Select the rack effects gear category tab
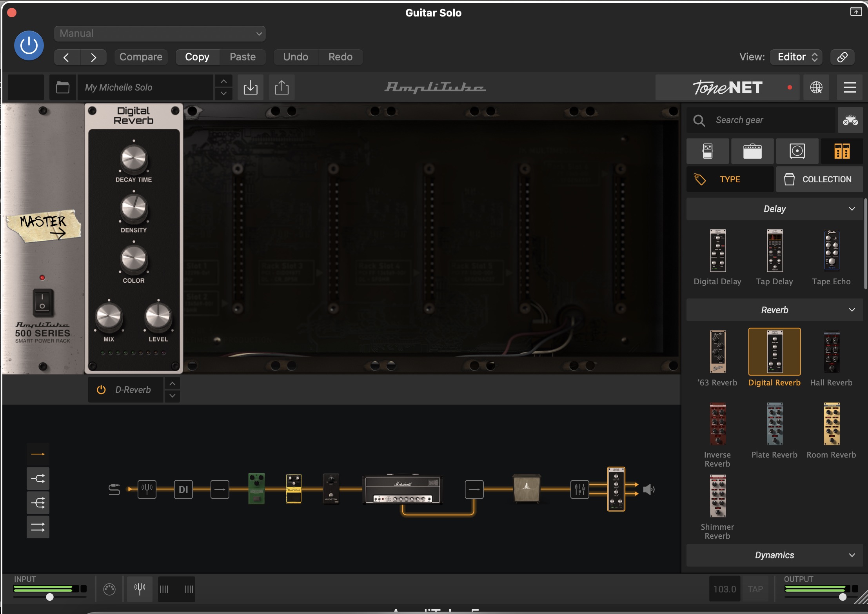This screenshot has width=868, height=614. tap(842, 151)
